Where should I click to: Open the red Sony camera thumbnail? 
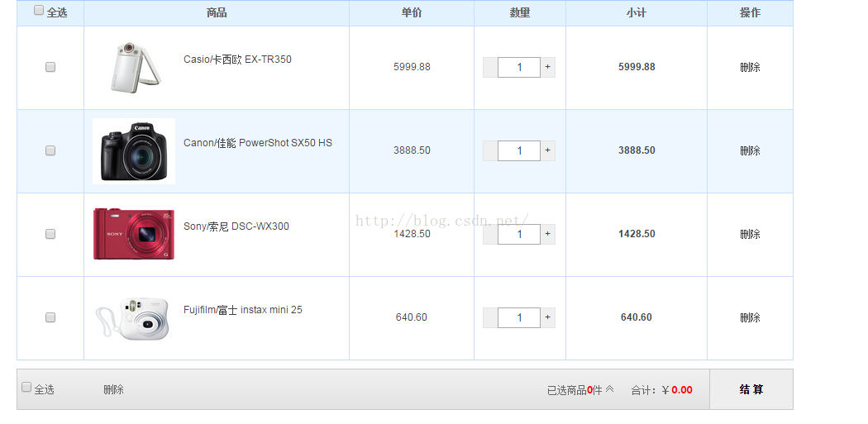pos(134,234)
